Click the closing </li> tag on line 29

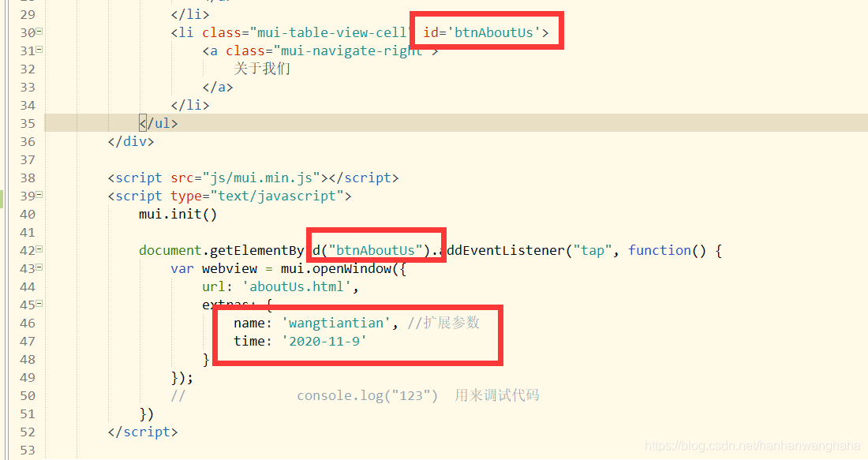click(190, 14)
